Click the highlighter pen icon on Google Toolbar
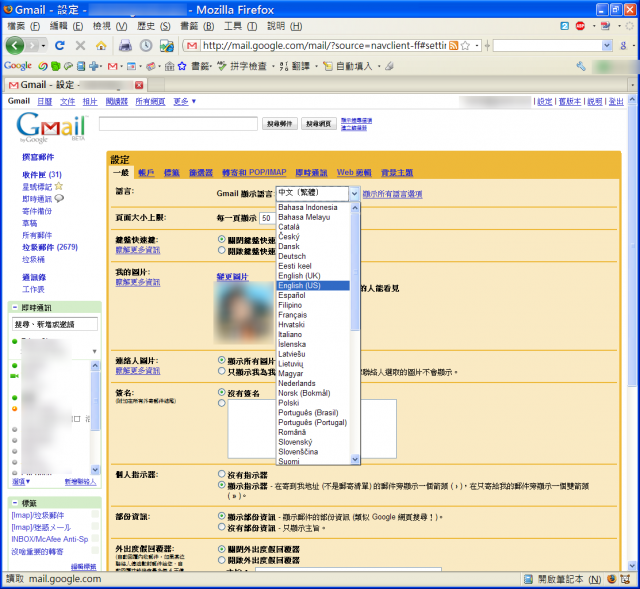Viewport: 640px width, 589px height. pyautogui.click(x=389, y=66)
